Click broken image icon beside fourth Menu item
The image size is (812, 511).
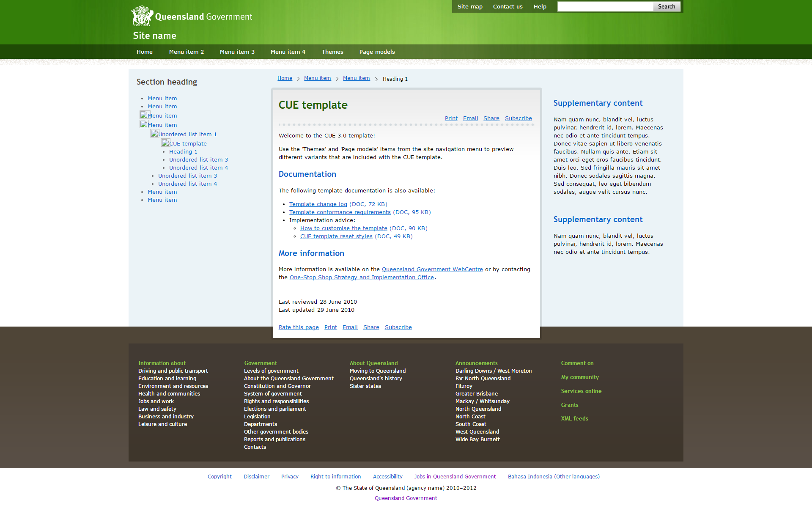[x=144, y=124]
